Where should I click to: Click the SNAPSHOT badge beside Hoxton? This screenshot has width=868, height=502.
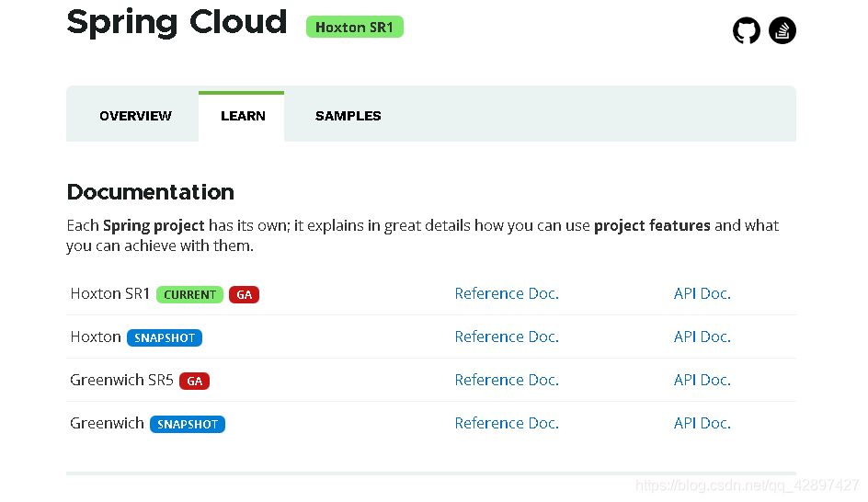pyautogui.click(x=165, y=337)
